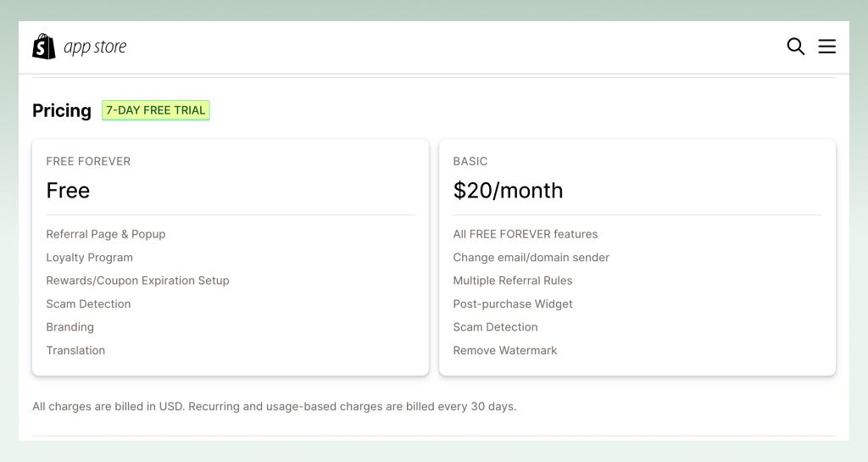The height and width of the screenshot is (462, 868).
Task: Click the '$20/month' price
Action: tap(508, 191)
